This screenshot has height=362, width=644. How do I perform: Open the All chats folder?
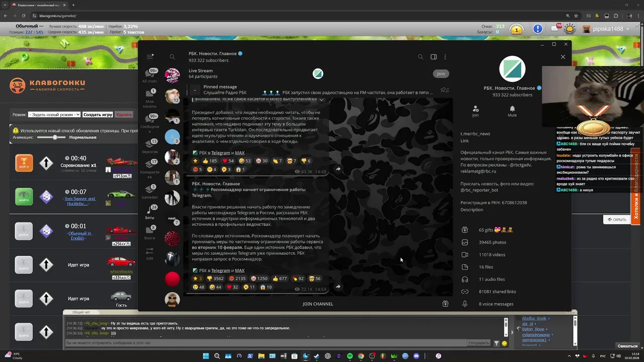149,75
